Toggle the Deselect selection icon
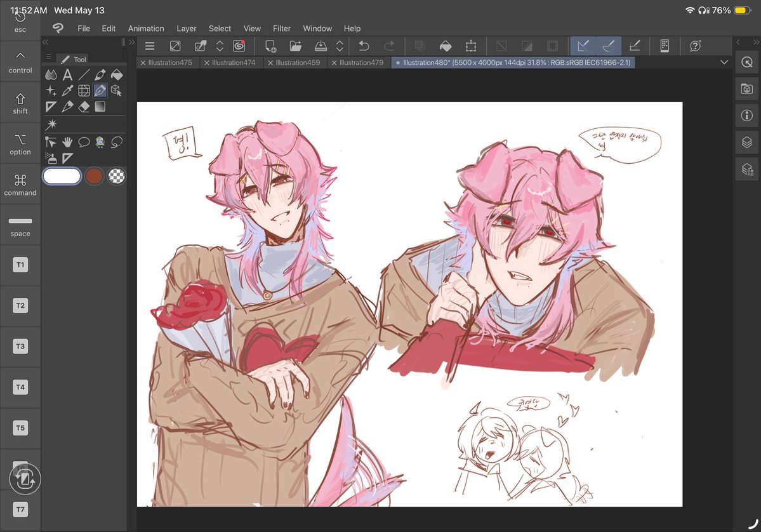Viewport: 761px width, 532px height. (501, 46)
